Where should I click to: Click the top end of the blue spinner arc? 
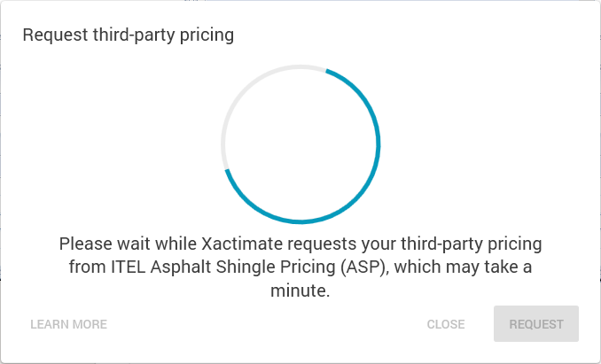point(328,70)
